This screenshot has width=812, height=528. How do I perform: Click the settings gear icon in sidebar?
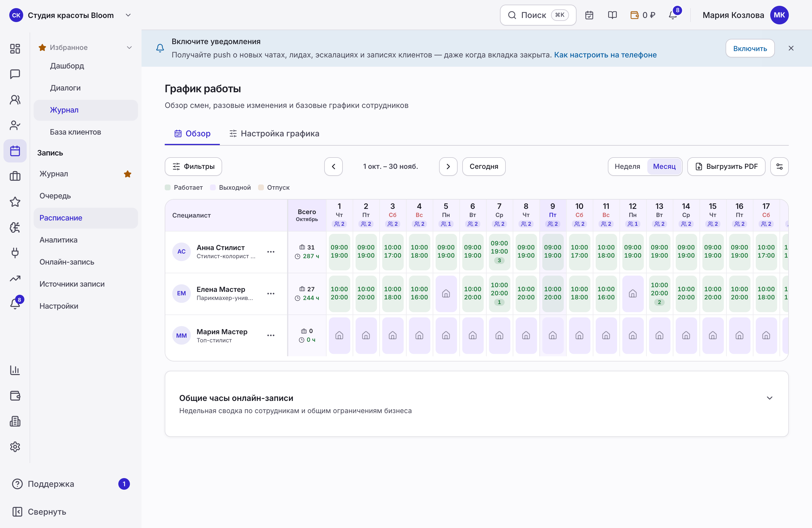(x=15, y=447)
